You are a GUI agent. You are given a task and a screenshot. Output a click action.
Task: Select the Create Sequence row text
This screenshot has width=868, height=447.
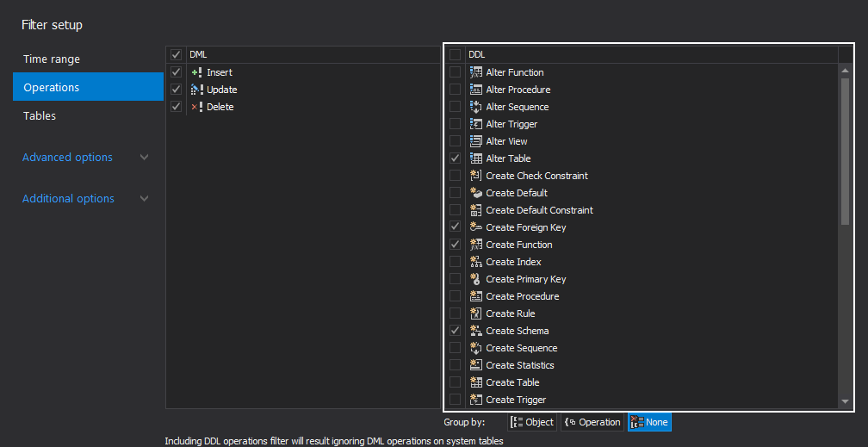[x=522, y=348]
